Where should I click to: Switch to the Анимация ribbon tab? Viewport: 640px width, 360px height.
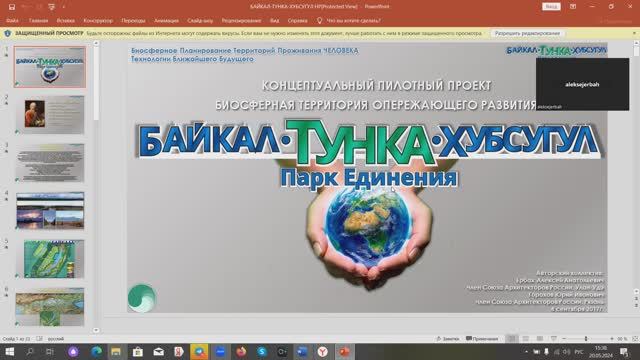click(x=166, y=20)
